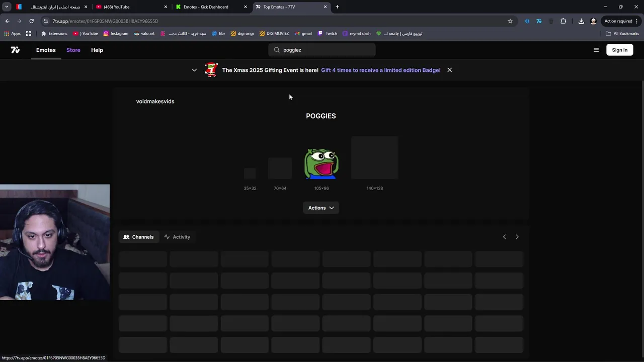Click the browser forward arrow
This screenshot has width=644, height=362.
[x=19, y=21]
